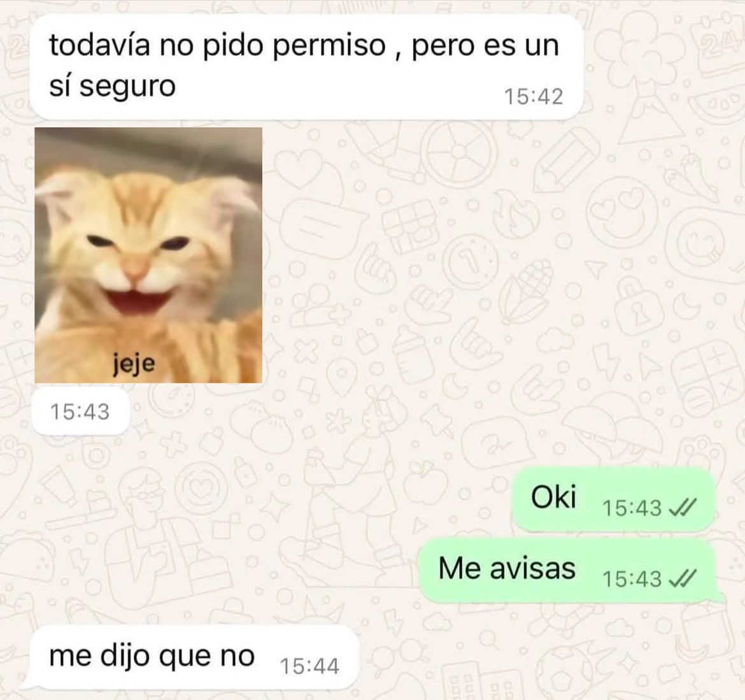Tap the 15:42 timestamp of the first message
Screen dimensions: 745x700
(534, 96)
